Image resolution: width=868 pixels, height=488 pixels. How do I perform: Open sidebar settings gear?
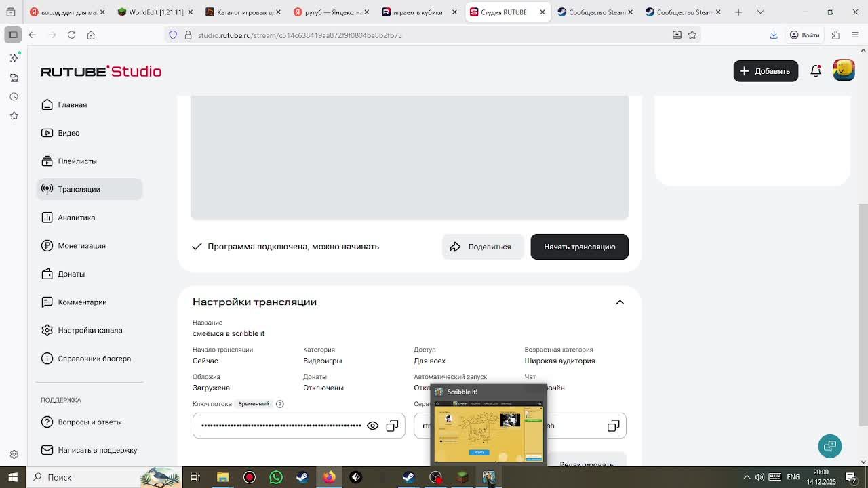tap(14, 455)
